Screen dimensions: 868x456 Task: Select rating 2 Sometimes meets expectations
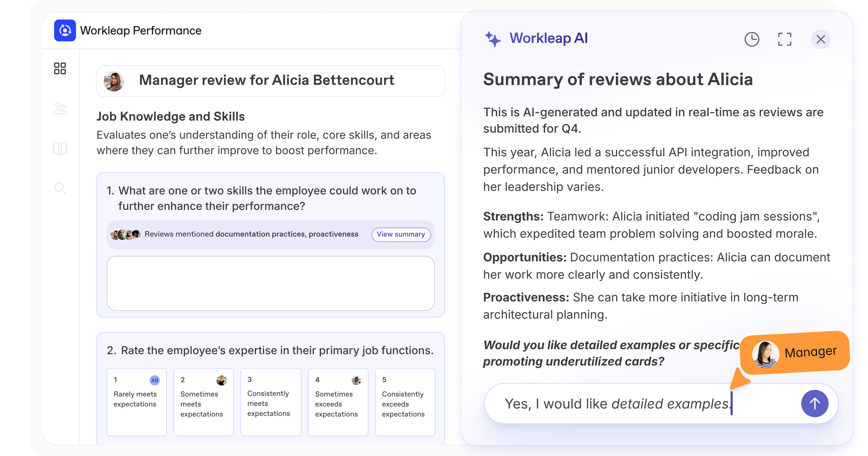coord(203,402)
